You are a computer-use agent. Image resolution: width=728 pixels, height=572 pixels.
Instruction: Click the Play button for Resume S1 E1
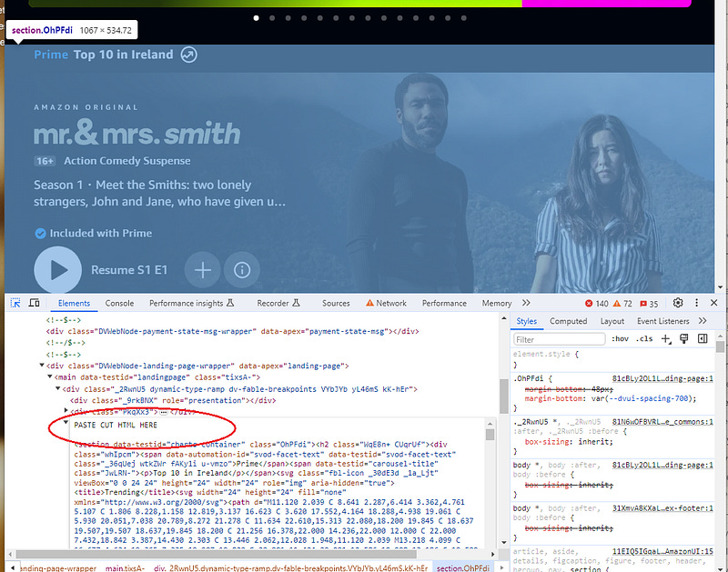click(x=58, y=270)
